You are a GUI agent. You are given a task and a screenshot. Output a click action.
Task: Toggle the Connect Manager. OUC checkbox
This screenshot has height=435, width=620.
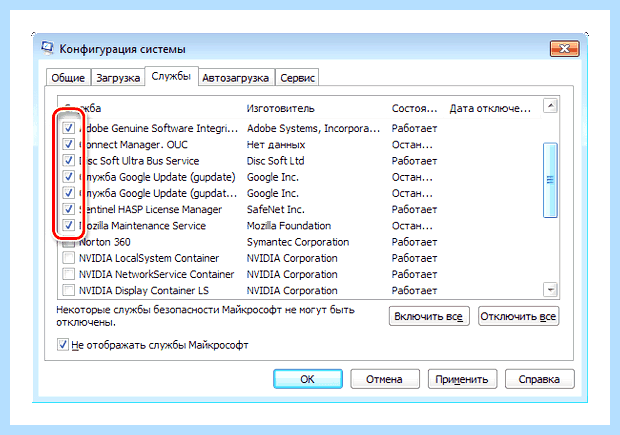pyautogui.click(x=68, y=144)
